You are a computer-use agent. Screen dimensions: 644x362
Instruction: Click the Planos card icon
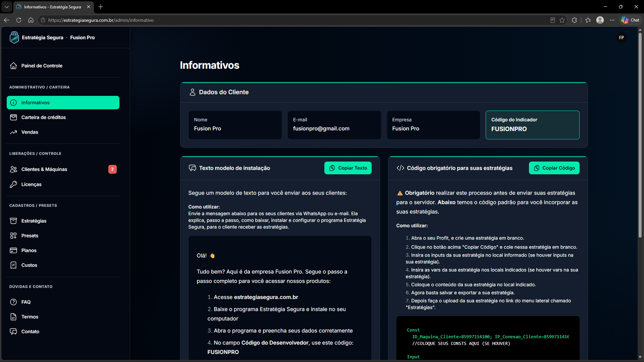pyautogui.click(x=13, y=250)
